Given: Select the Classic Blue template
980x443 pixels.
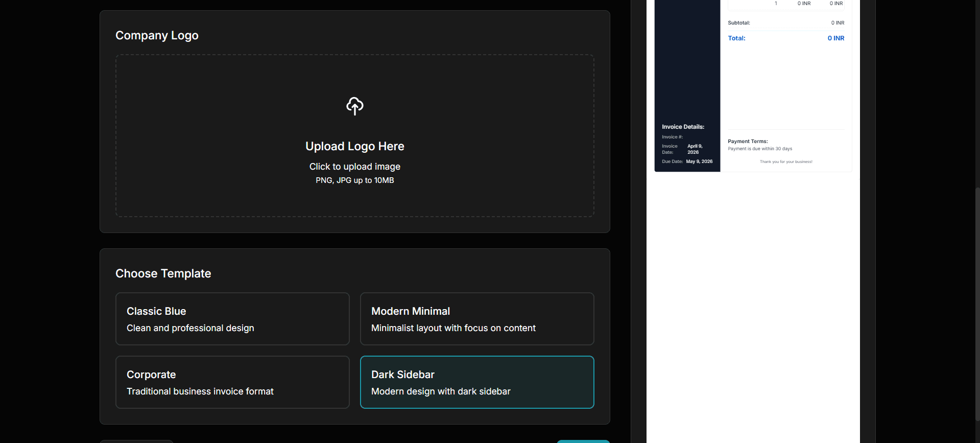Looking at the screenshot, I should pyautogui.click(x=232, y=319).
